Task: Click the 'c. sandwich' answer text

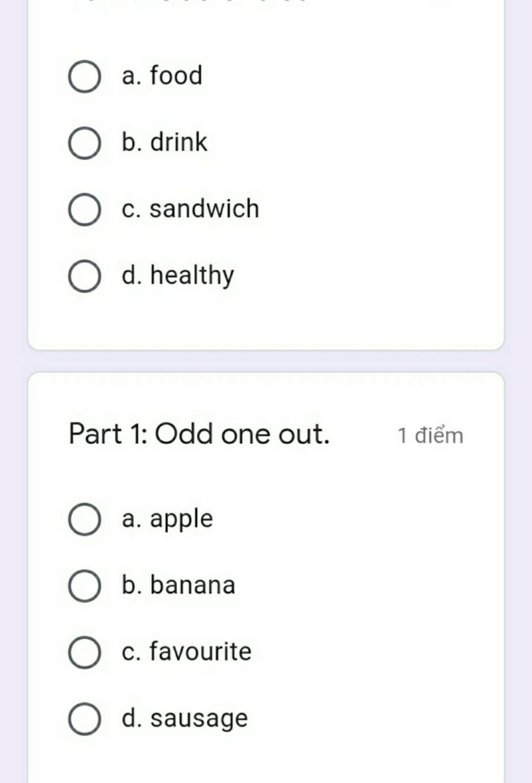Action: coord(190,208)
